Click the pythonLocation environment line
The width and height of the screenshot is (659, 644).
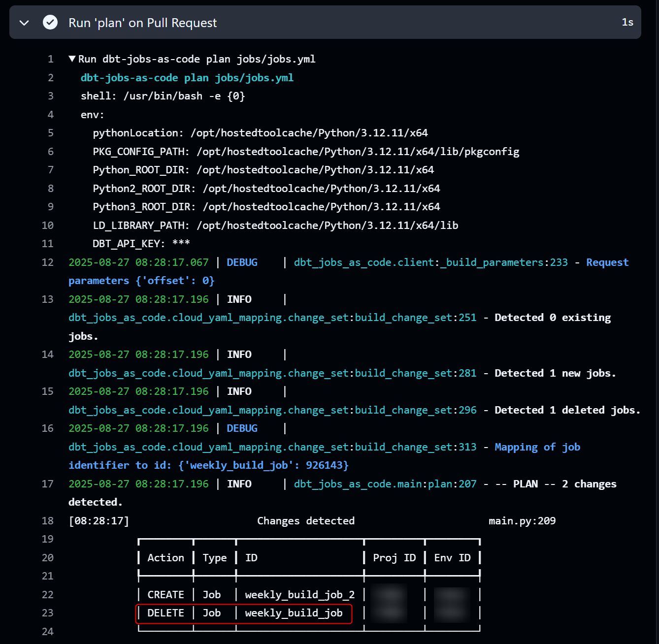coord(261,133)
